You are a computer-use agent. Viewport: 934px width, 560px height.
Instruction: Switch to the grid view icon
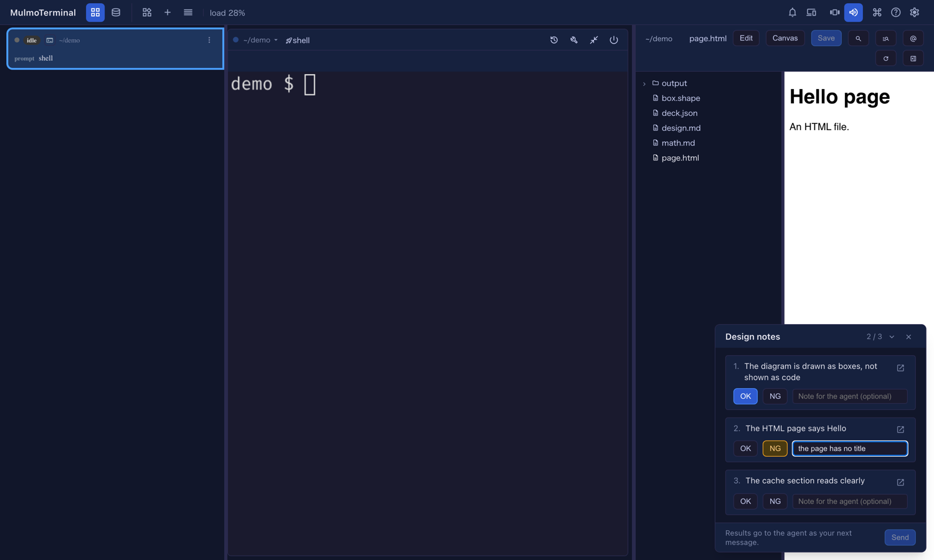(95, 12)
